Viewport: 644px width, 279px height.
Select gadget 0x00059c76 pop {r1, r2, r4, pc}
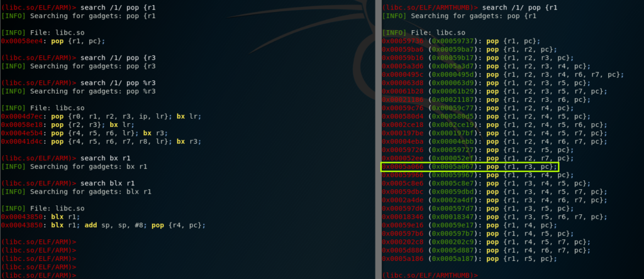(478, 108)
